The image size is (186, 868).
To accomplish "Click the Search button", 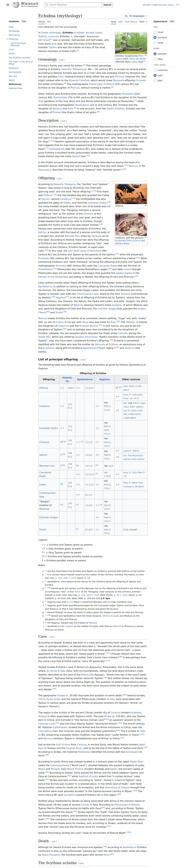I will click(x=107, y=5).
